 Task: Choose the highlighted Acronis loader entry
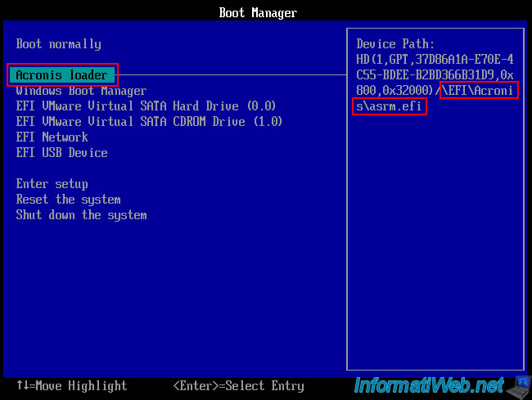[x=62, y=75]
